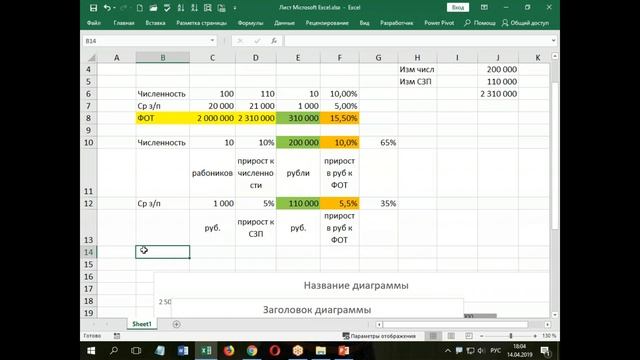Viewport: 640px width, 360px height.
Task: Switch to the Главная ribbon tab
Action: click(124, 23)
